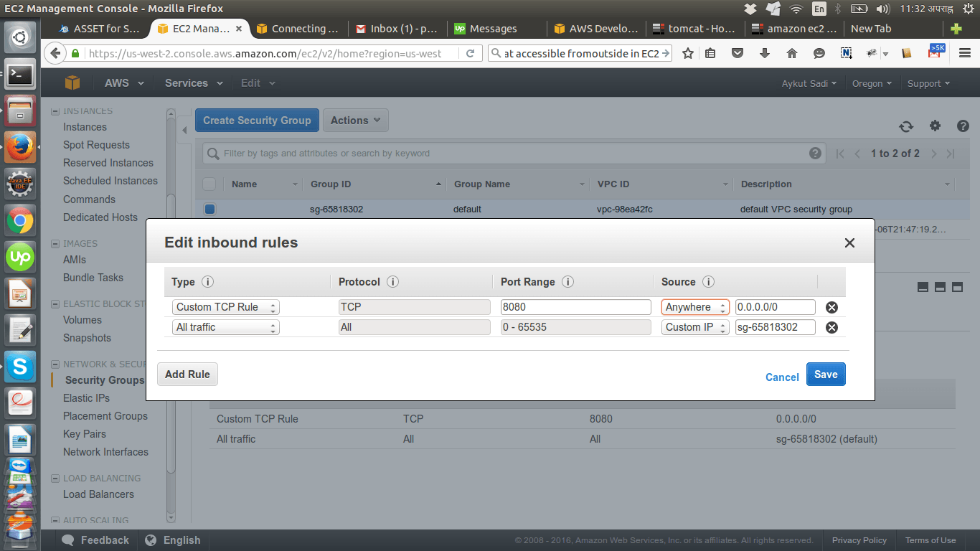Open the Services menu
The image size is (980, 551).
(x=192, y=83)
